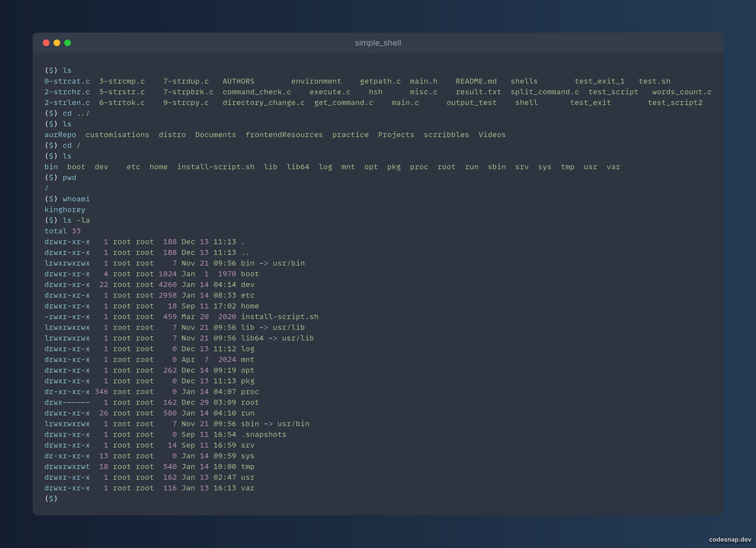Screen dimensions: 756x548
Task: Select 2-strchr.c file name
Action: click(x=67, y=92)
